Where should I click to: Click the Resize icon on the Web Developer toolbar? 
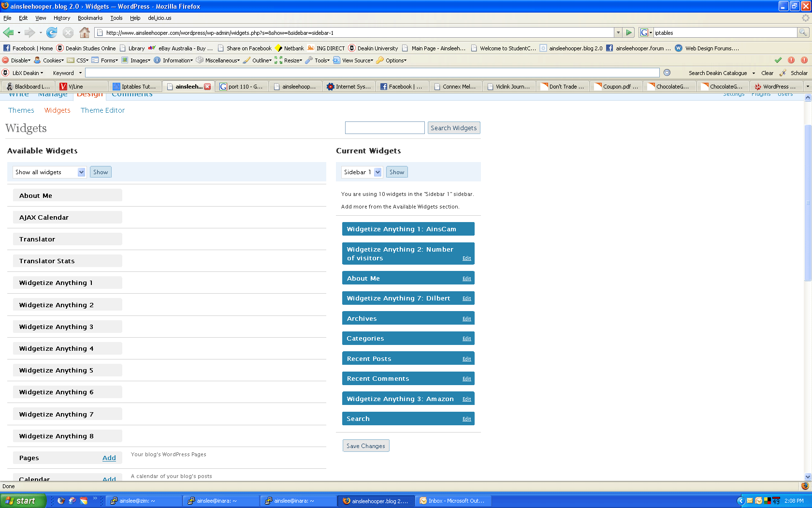tap(278, 60)
